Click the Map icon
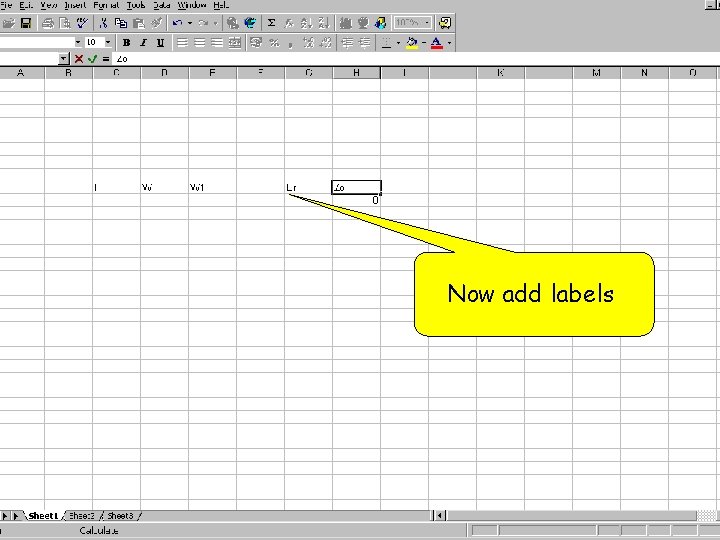This screenshot has width=720, height=540. click(363, 23)
